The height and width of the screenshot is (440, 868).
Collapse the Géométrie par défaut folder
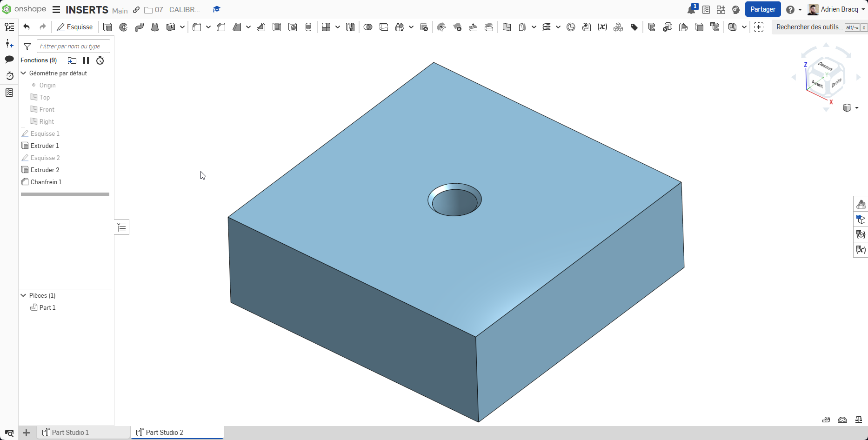pos(23,73)
